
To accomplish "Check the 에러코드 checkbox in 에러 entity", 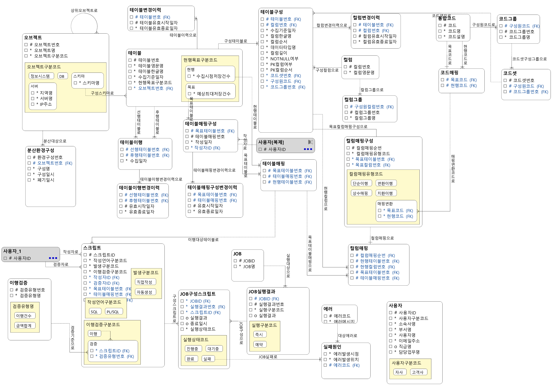I will tap(325, 316).
